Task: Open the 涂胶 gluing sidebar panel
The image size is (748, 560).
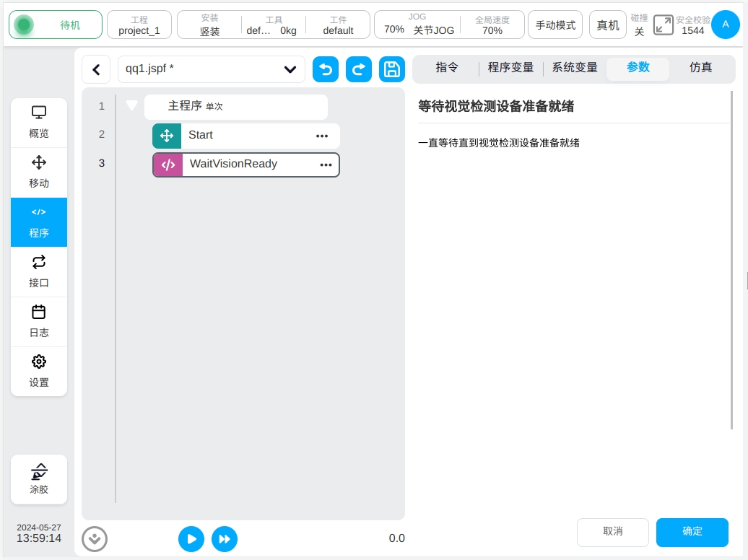Action: (x=39, y=479)
